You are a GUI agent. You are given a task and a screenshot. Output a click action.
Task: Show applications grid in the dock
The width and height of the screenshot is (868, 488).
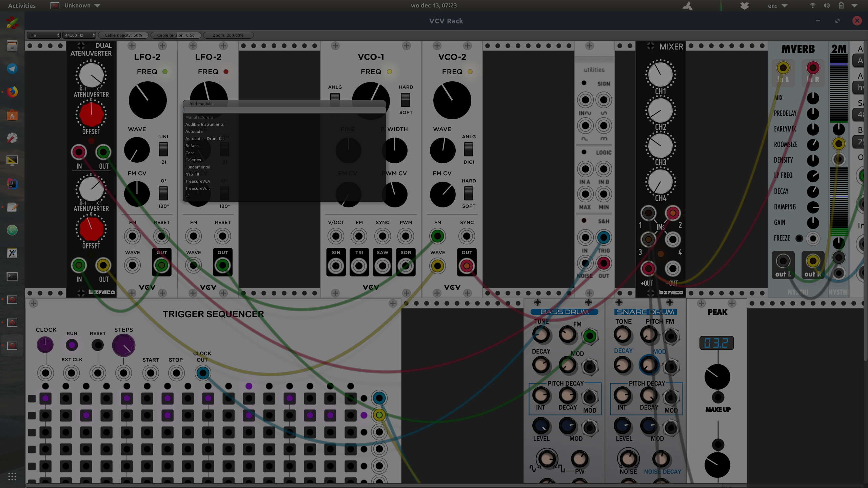point(12,476)
